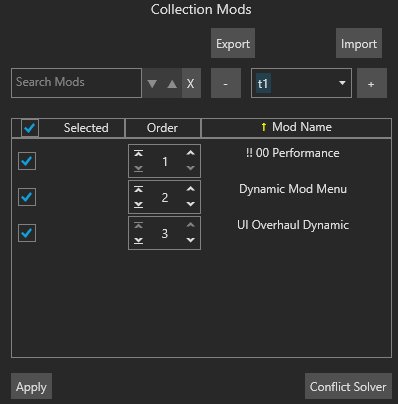Viewport: 398px width, 404px height.
Task: Move Dynamic Mod Menu to top icon
Action: pos(138,189)
